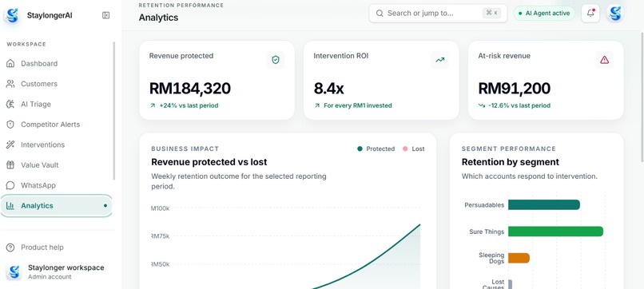Click the 8.4x intervention ROI value
The height and width of the screenshot is (289, 644).
click(x=329, y=89)
